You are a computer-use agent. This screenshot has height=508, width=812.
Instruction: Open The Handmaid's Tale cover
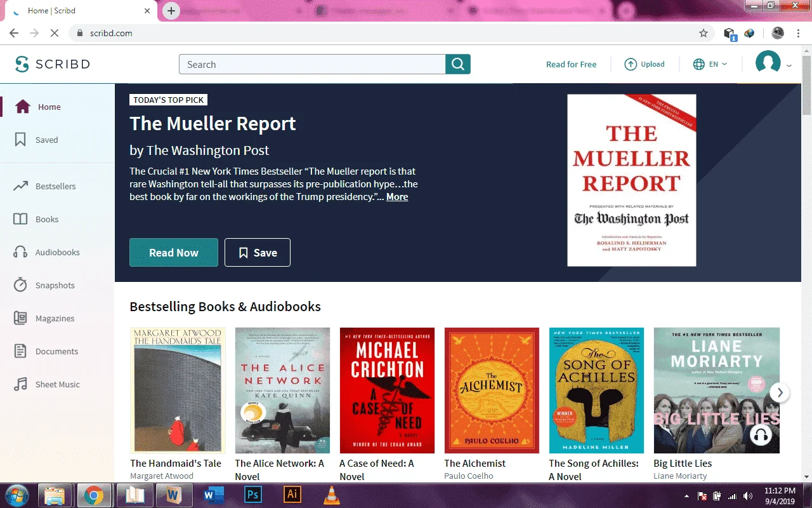pos(178,390)
